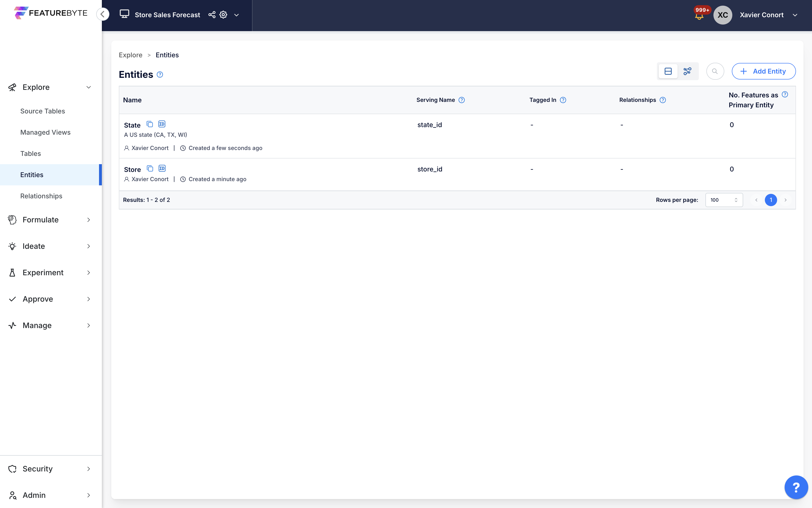
Task: Switch to entity graph view
Action: [688, 71]
